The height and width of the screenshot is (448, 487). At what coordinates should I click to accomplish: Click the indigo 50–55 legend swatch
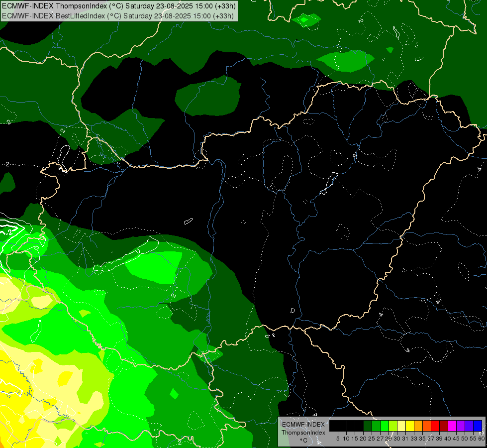[x=469, y=426]
